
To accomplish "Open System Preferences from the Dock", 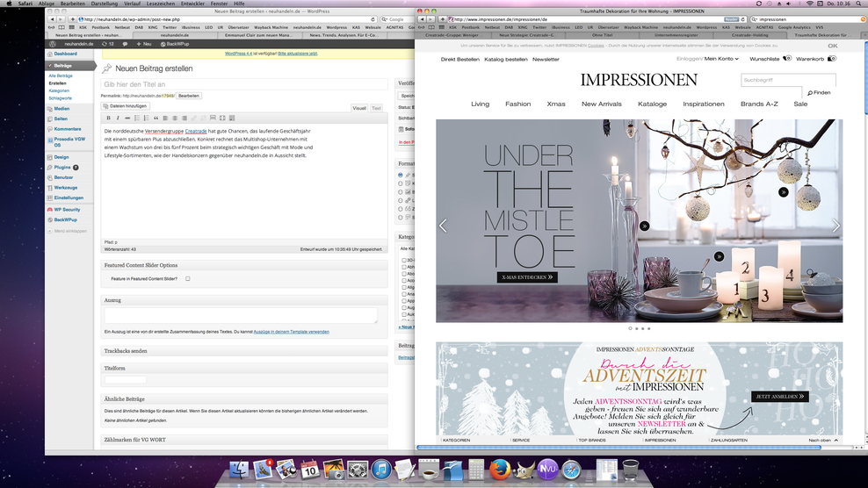I will [x=357, y=470].
